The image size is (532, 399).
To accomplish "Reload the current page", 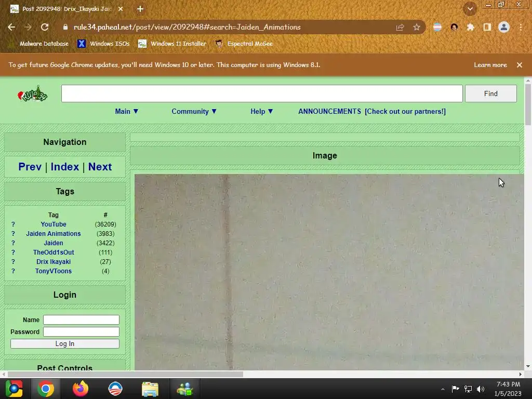I will point(45,27).
